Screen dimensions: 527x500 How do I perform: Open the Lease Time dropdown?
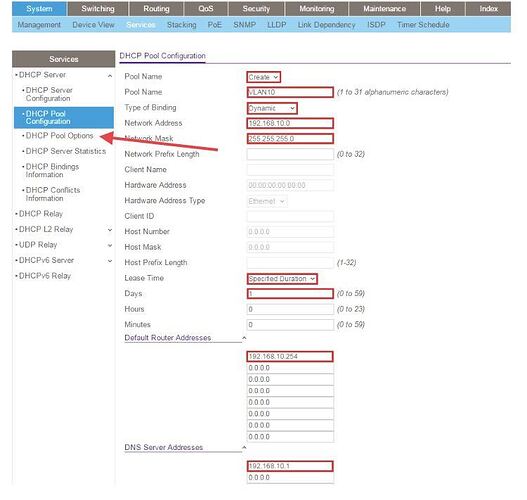282,279
